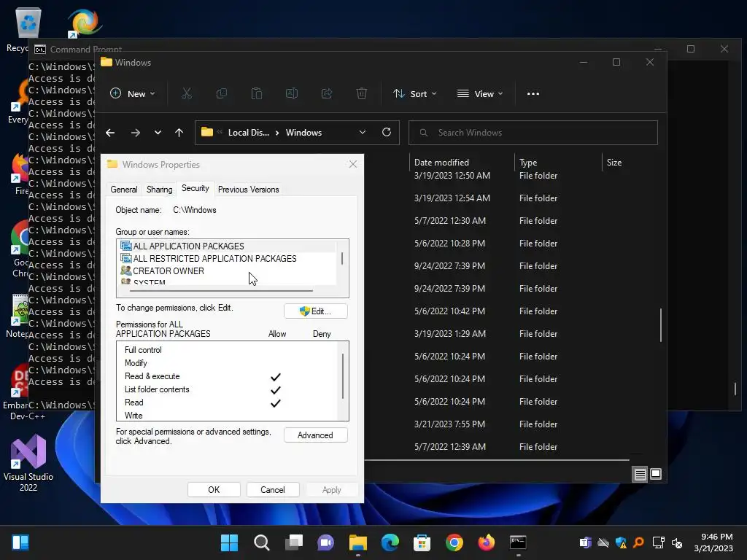This screenshot has width=747, height=560.
Task: Select ALL RESTRICTED APPLICATION PACKAGES entry
Action: click(227, 259)
